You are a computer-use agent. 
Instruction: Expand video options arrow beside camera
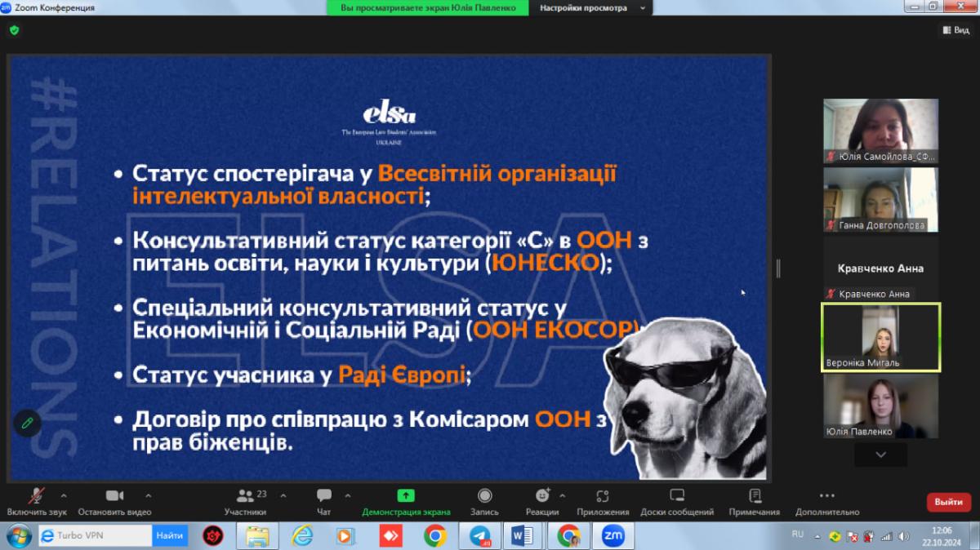(x=148, y=495)
